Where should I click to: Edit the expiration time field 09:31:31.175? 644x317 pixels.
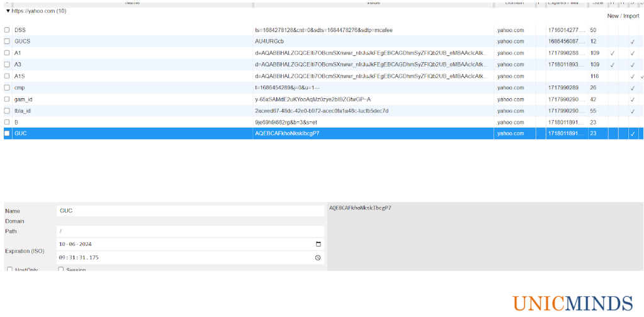190,257
